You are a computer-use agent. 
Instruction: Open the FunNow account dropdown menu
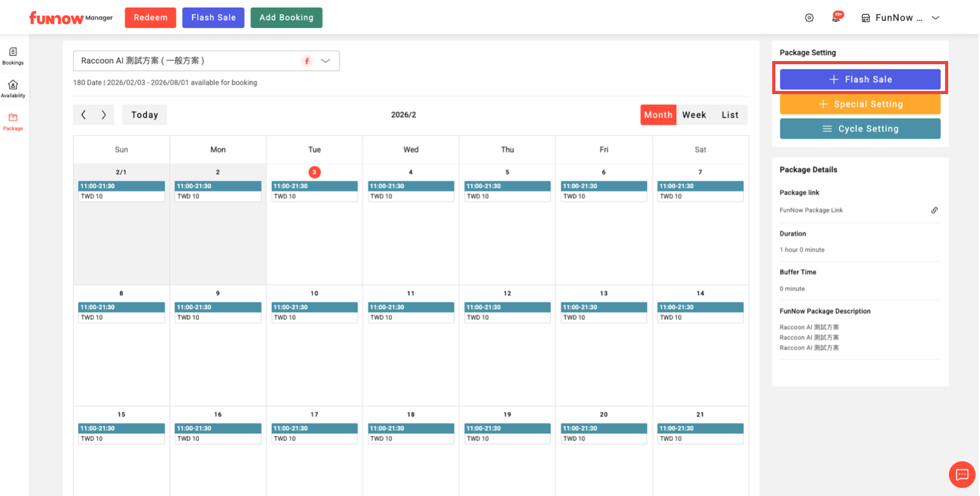[900, 18]
